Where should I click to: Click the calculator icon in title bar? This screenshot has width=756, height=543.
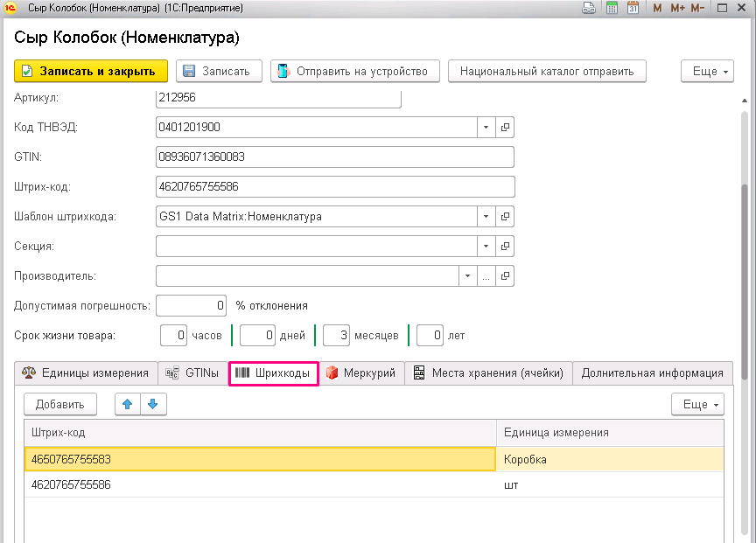[612, 8]
